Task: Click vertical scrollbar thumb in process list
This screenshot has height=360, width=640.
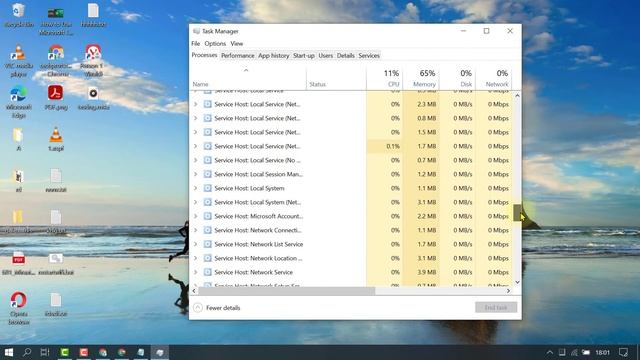Action: click(x=517, y=213)
